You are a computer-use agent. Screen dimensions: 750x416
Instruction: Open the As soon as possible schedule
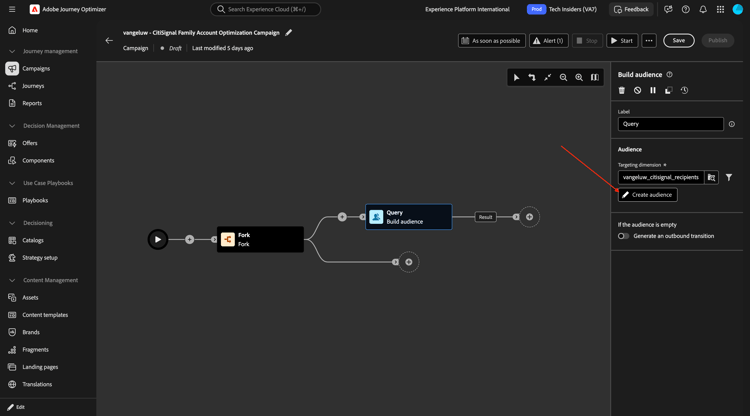491,41
